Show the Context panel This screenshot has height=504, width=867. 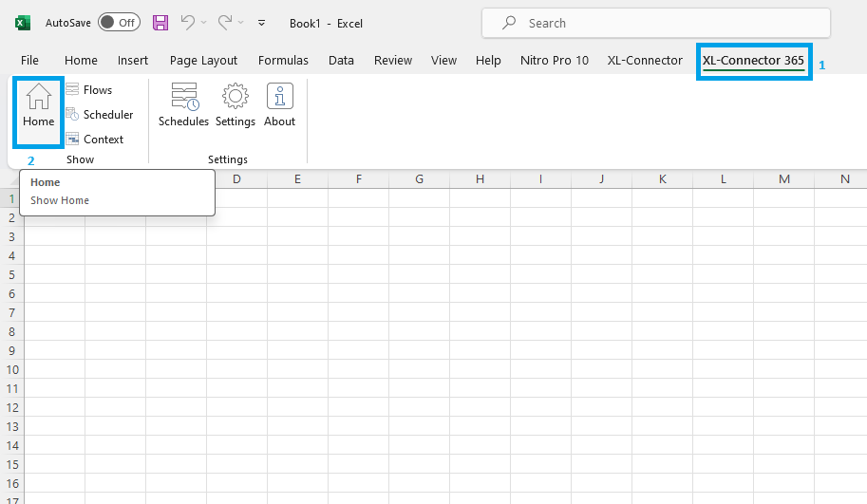pyautogui.click(x=95, y=139)
